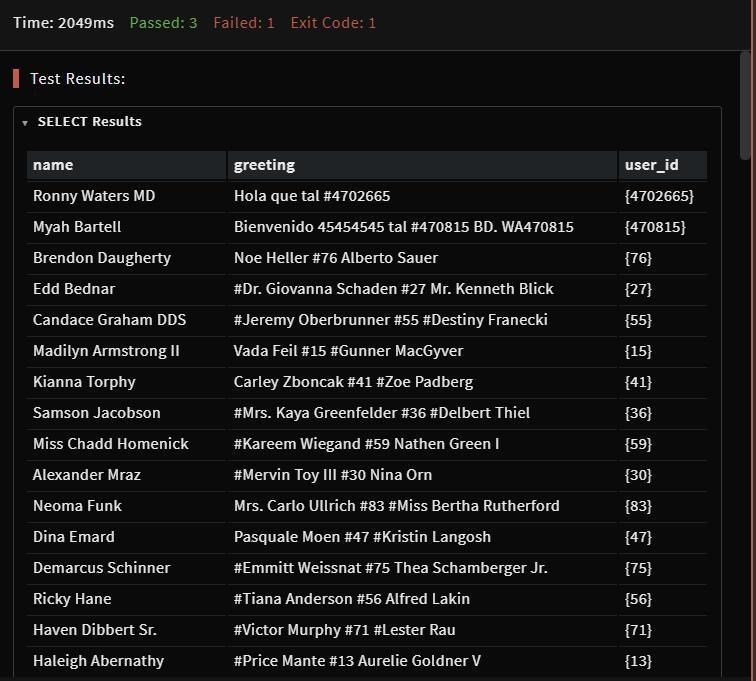Select the greeting for Kianna Torphy
Image resolution: width=756 pixels, height=681 pixels.
click(x=353, y=382)
